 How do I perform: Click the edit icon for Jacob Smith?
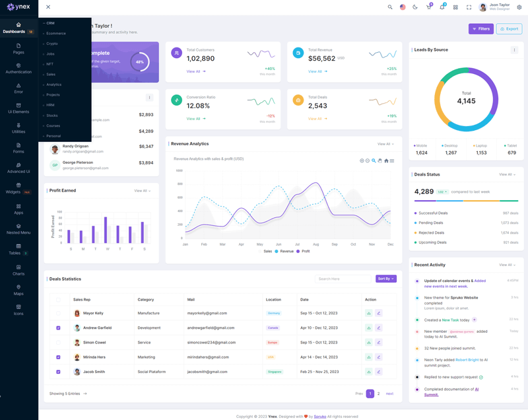point(379,372)
